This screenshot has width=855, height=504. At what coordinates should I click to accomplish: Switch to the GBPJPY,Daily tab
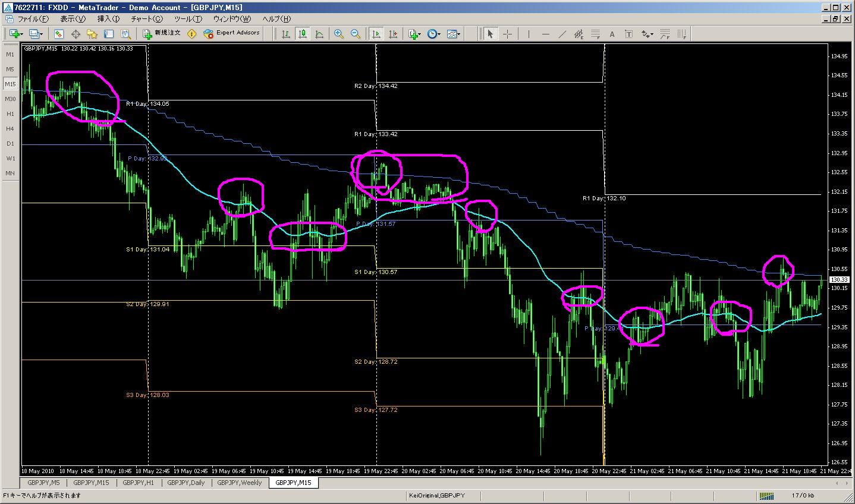[x=186, y=483]
